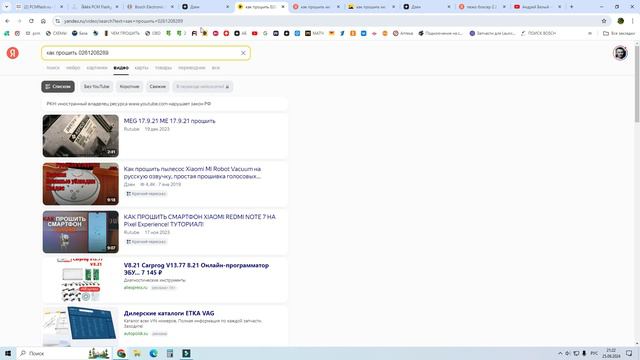Expand hidden bookmarks chevron
The image size is (640, 360).
tap(590, 33)
